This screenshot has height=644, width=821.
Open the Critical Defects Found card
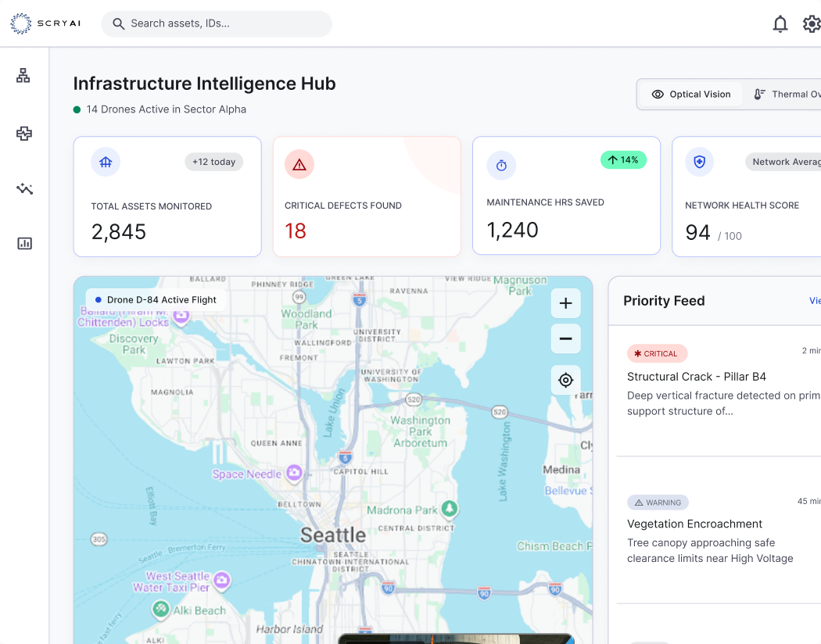(x=367, y=197)
